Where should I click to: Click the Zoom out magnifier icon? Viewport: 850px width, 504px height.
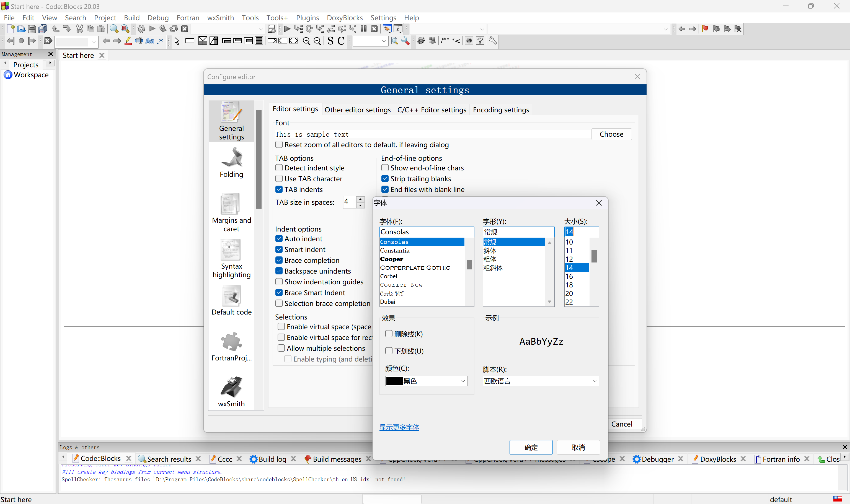click(x=317, y=41)
